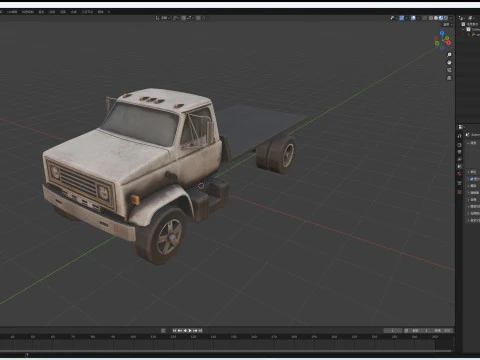Open the object type visibility menu

(x=393, y=18)
